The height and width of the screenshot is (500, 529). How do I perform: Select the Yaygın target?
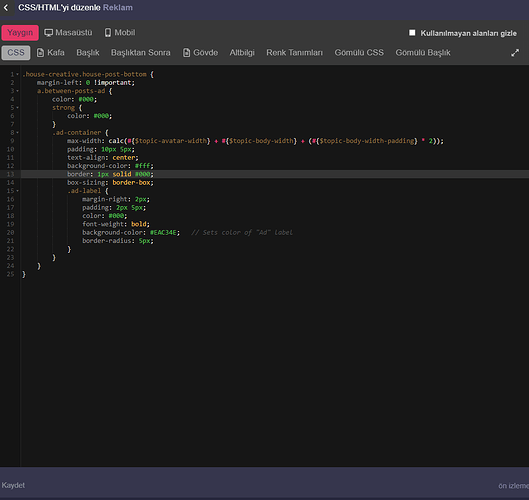pos(20,33)
